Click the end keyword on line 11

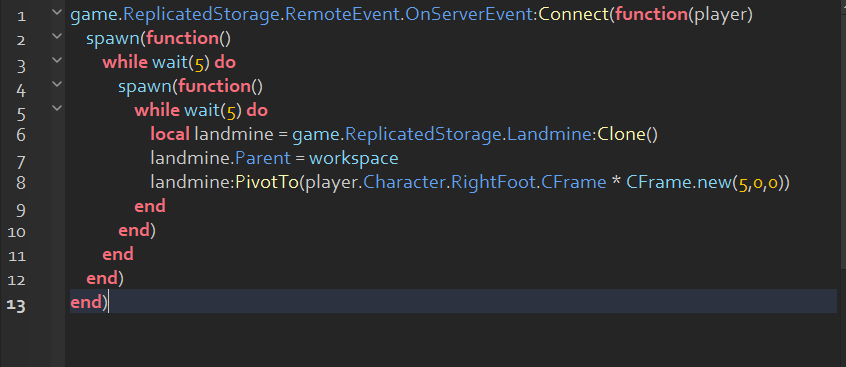click(118, 254)
